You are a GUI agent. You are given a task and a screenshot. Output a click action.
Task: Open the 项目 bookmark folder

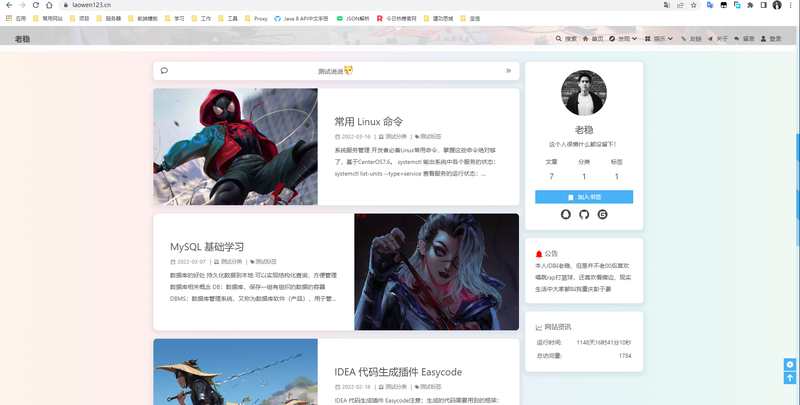tap(80, 18)
